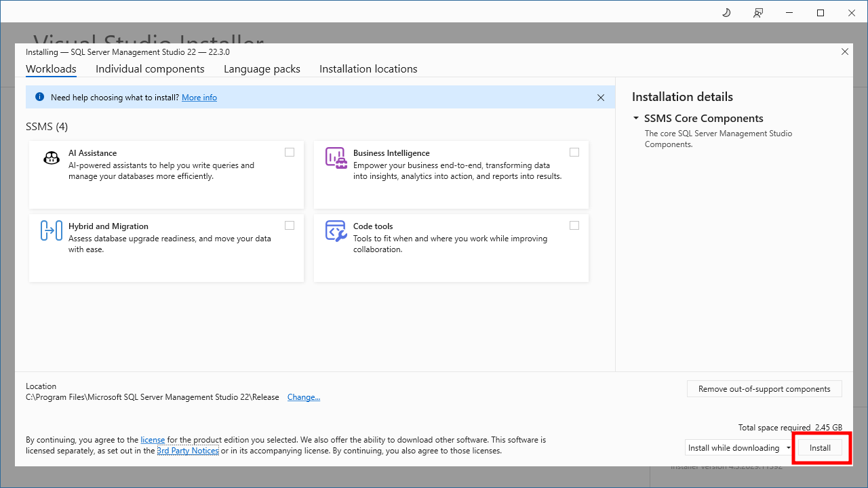Click the Code tools workload icon
This screenshot has width=868, height=488.
[x=336, y=230]
